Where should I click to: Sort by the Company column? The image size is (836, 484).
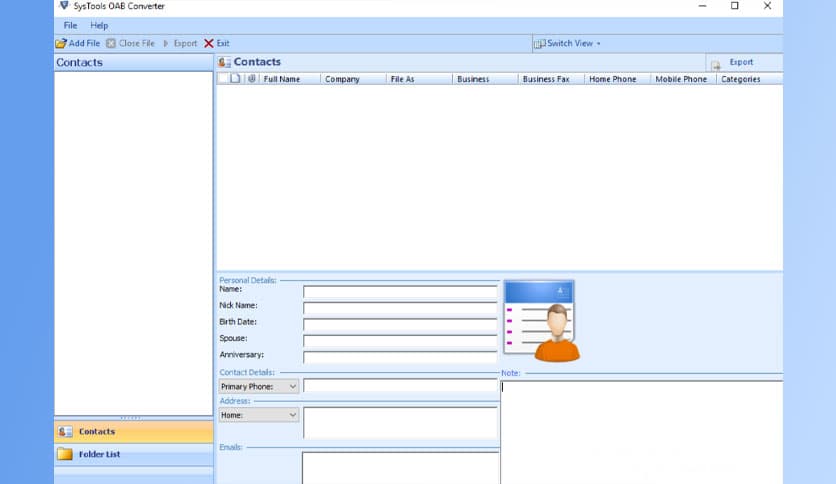coord(353,79)
